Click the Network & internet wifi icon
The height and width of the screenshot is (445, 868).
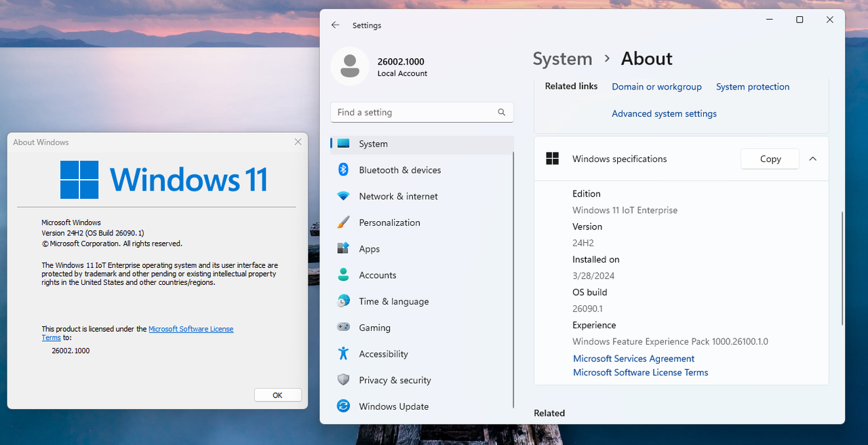[x=343, y=196]
